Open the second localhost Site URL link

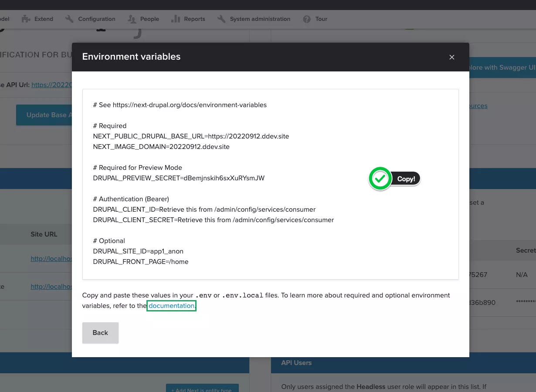click(x=51, y=287)
